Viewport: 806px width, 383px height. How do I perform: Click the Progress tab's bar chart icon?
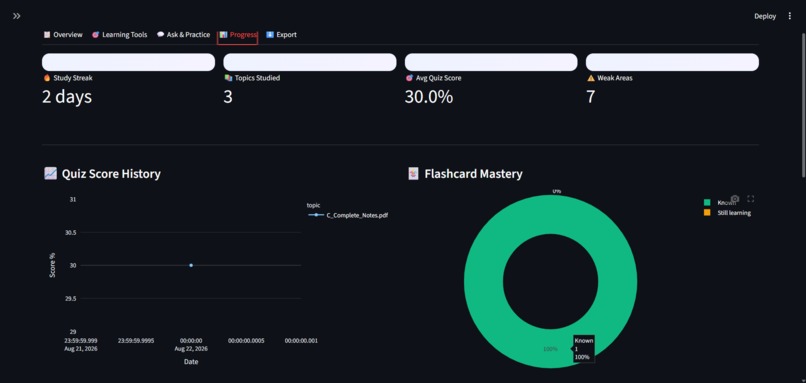tap(223, 34)
